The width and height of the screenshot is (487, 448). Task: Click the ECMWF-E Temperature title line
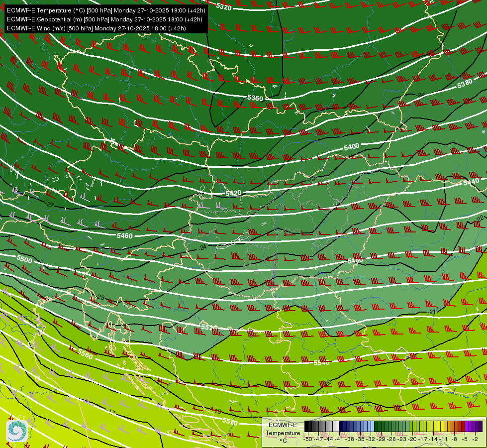[106, 10]
